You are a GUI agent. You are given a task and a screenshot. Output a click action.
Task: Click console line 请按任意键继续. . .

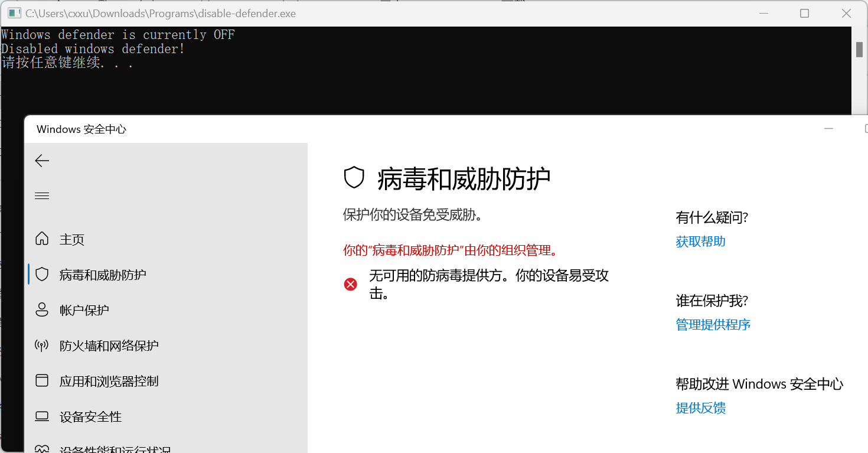[x=67, y=63]
